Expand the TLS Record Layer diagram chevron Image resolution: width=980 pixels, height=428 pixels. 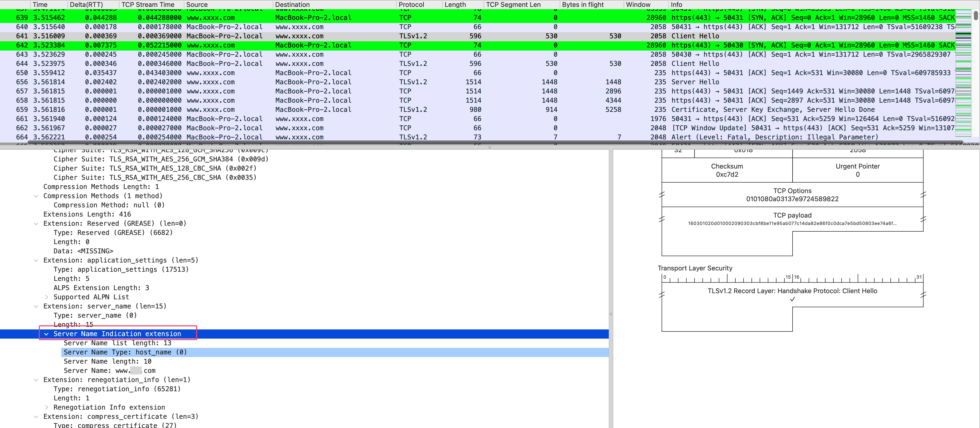pyautogui.click(x=792, y=299)
